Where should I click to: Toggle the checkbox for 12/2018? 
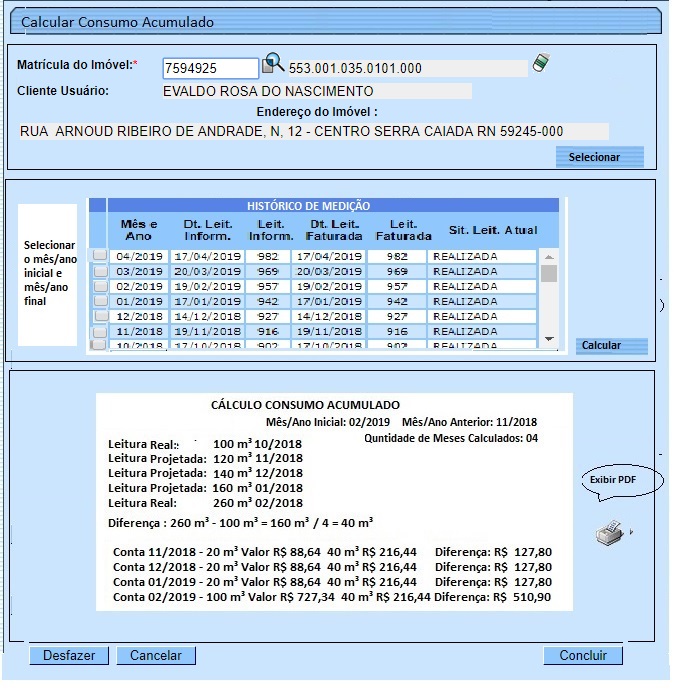pos(100,316)
